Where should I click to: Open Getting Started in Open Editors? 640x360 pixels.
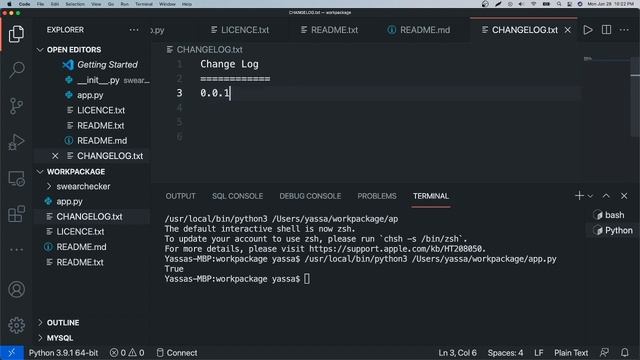107,65
